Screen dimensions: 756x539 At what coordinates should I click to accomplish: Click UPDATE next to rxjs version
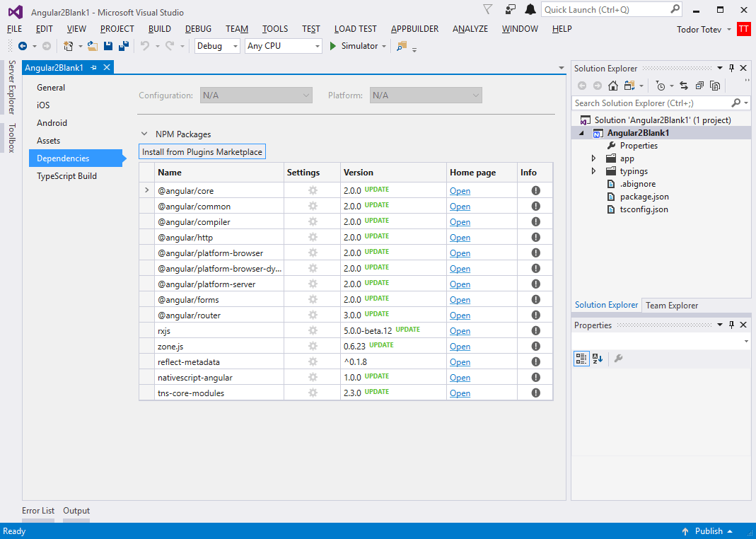tap(408, 330)
